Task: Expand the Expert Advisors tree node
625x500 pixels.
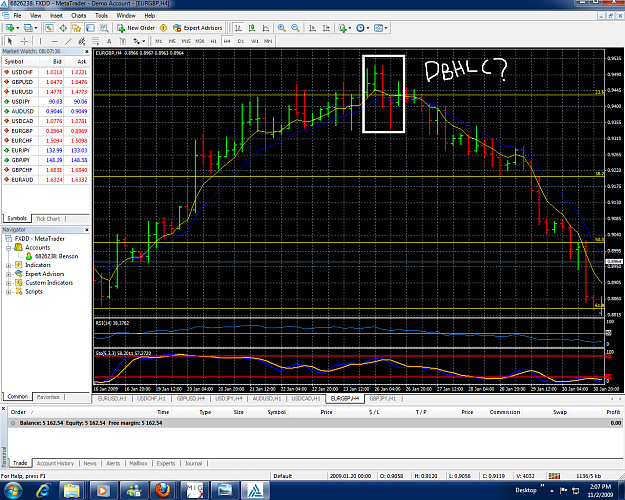Action: (8, 274)
